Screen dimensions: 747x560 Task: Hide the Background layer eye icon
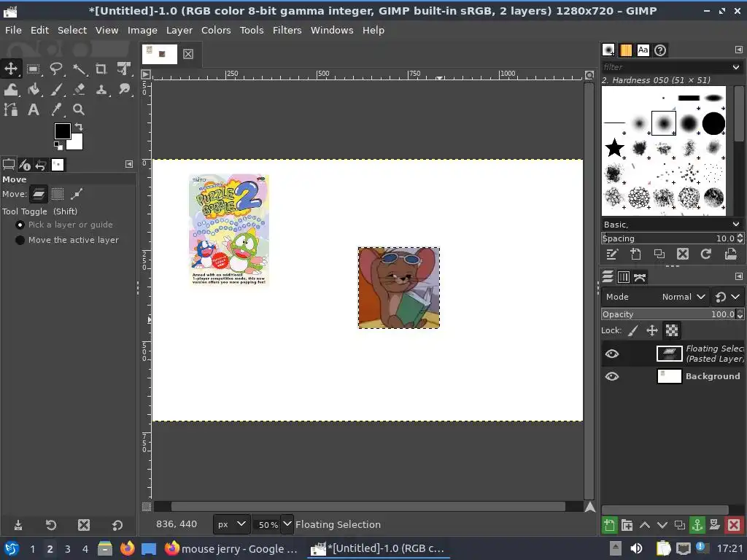tap(612, 376)
